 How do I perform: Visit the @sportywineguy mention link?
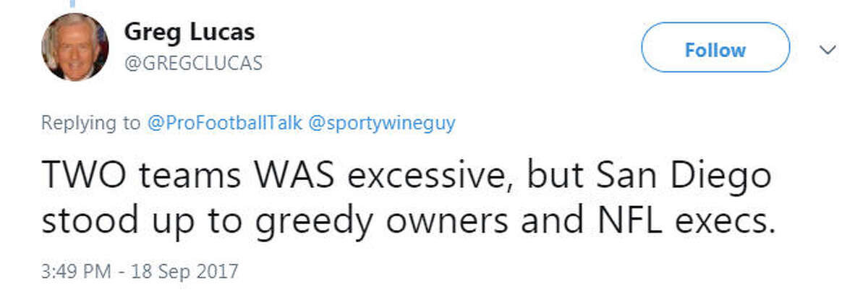(x=382, y=124)
